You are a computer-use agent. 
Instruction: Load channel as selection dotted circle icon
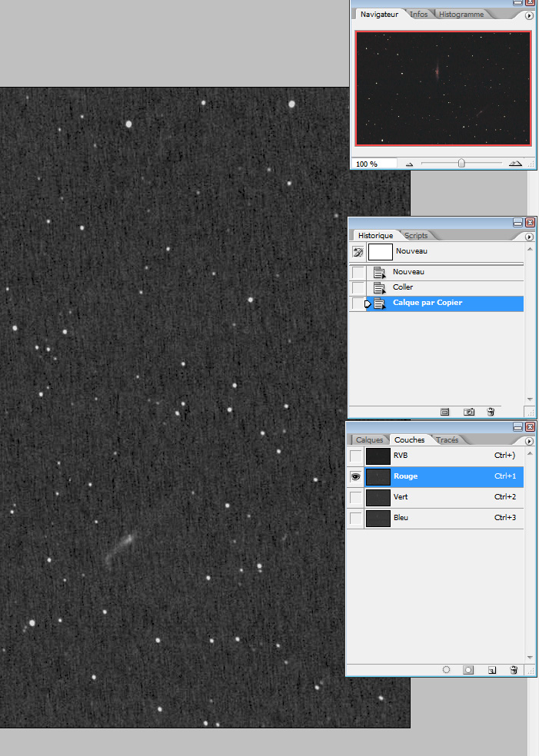447,670
